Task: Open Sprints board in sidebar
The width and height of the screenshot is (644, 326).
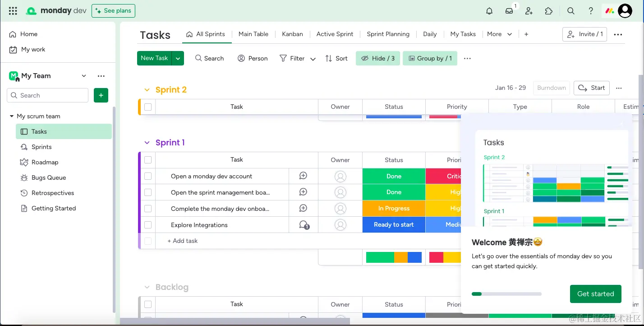Action: [41, 147]
